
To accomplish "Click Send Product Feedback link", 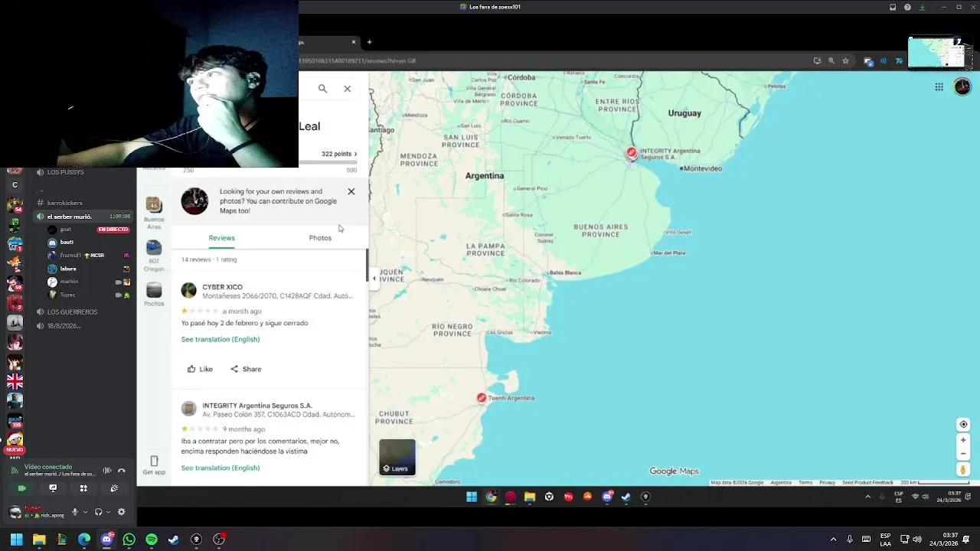I will 867,483.
